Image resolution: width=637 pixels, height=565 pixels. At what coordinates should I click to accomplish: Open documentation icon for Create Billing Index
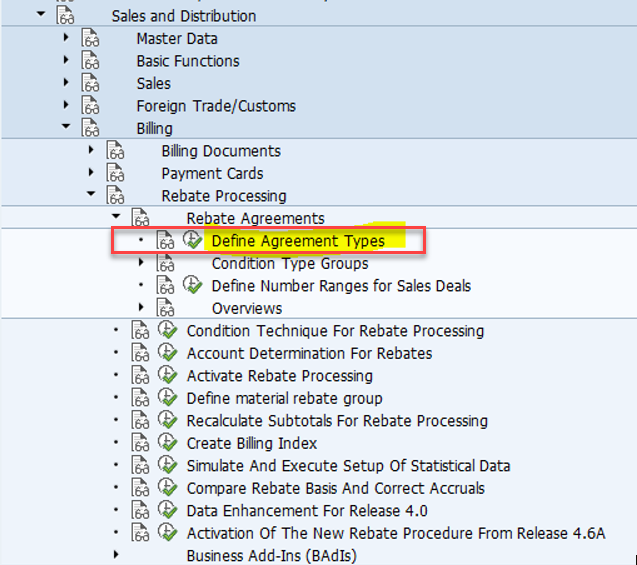[141, 443]
